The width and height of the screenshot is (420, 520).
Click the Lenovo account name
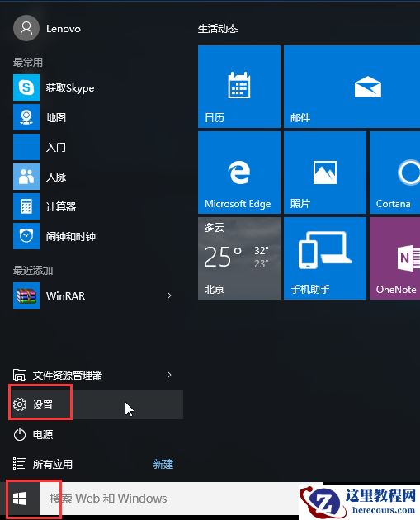(x=64, y=29)
